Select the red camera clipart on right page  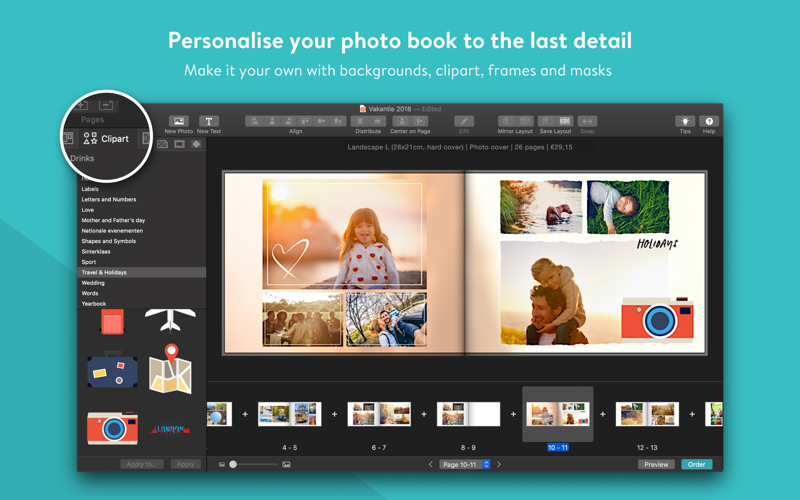658,319
